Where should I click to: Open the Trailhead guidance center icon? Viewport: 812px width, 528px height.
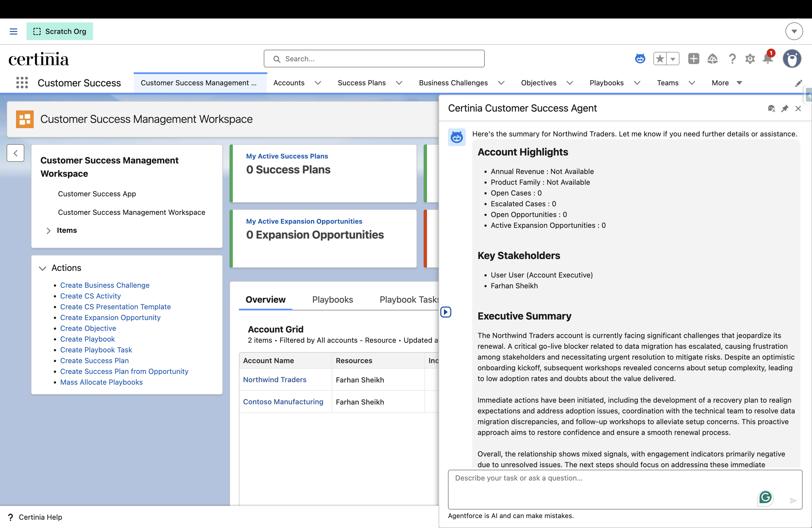coord(712,59)
